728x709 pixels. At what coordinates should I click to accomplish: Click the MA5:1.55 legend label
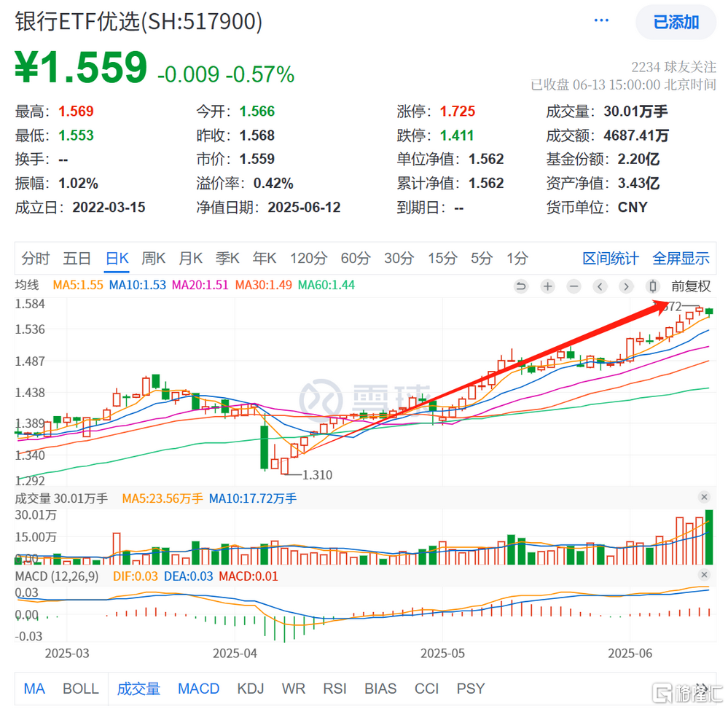pyautogui.click(x=78, y=285)
